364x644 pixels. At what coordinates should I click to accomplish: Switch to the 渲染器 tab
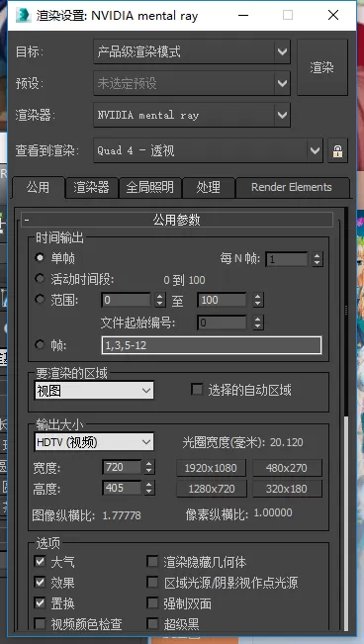point(92,187)
